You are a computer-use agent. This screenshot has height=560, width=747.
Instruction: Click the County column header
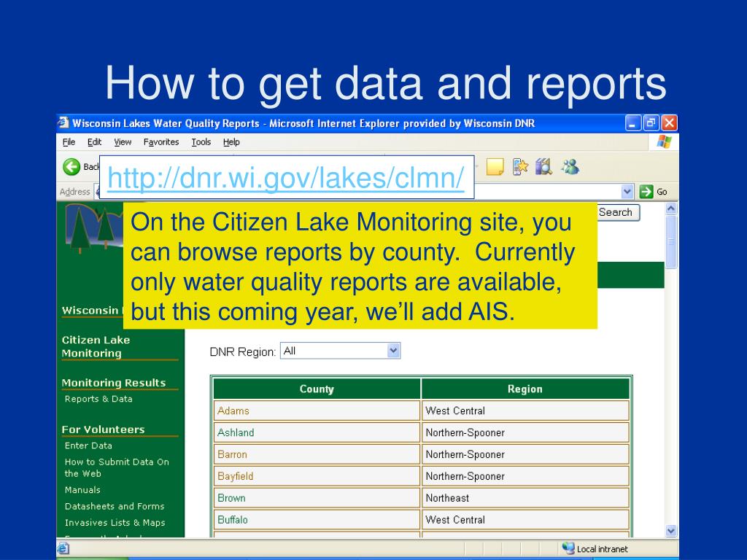click(x=317, y=389)
